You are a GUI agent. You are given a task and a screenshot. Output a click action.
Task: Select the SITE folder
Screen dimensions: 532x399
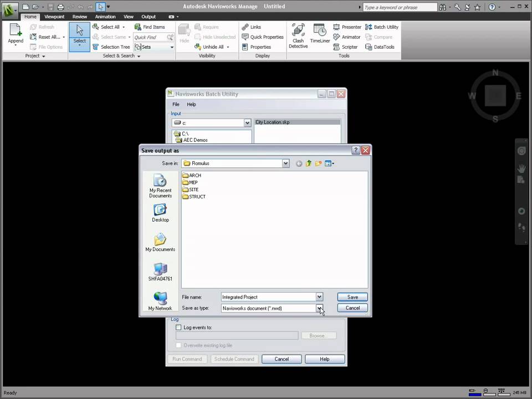point(190,190)
